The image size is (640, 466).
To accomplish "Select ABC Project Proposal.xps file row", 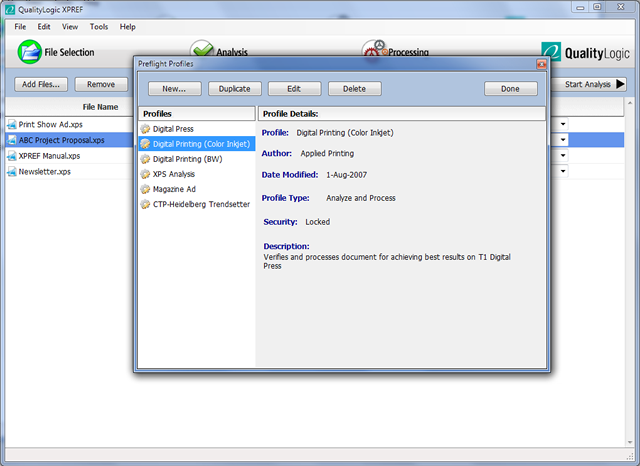I will click(69, 140).
